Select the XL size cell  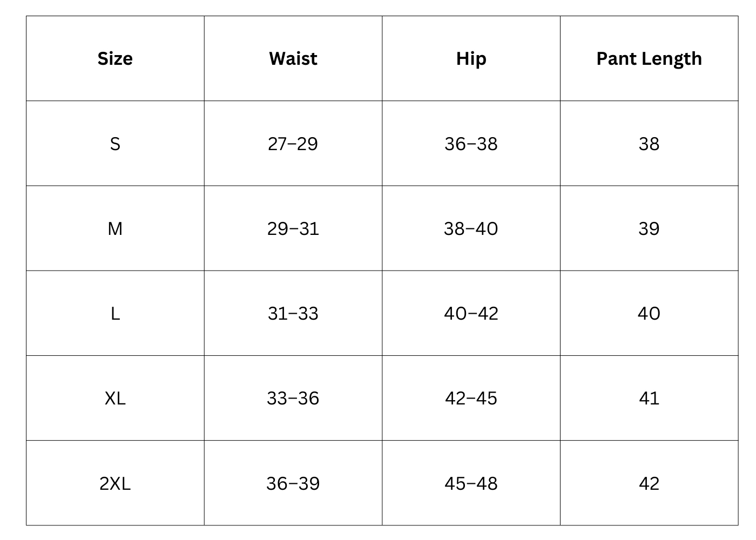click(115, 398)
